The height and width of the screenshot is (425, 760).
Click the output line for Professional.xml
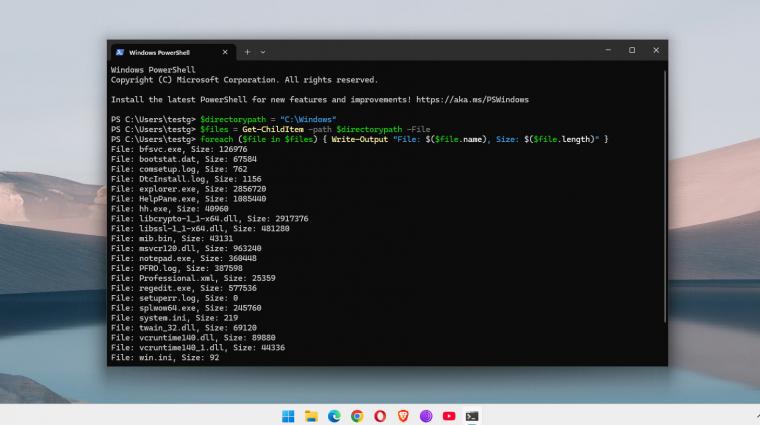coord(193,278)
